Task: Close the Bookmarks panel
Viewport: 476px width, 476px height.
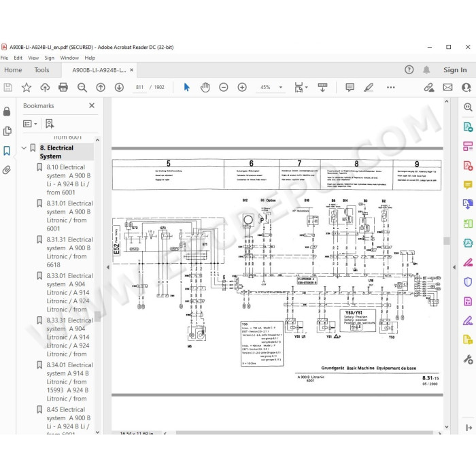Action: pyautogui.click(x=92, y=105)
